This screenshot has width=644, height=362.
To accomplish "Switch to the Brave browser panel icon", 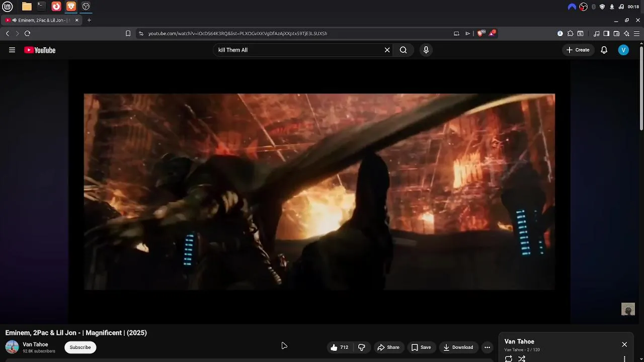I will (x=71, y=7).
